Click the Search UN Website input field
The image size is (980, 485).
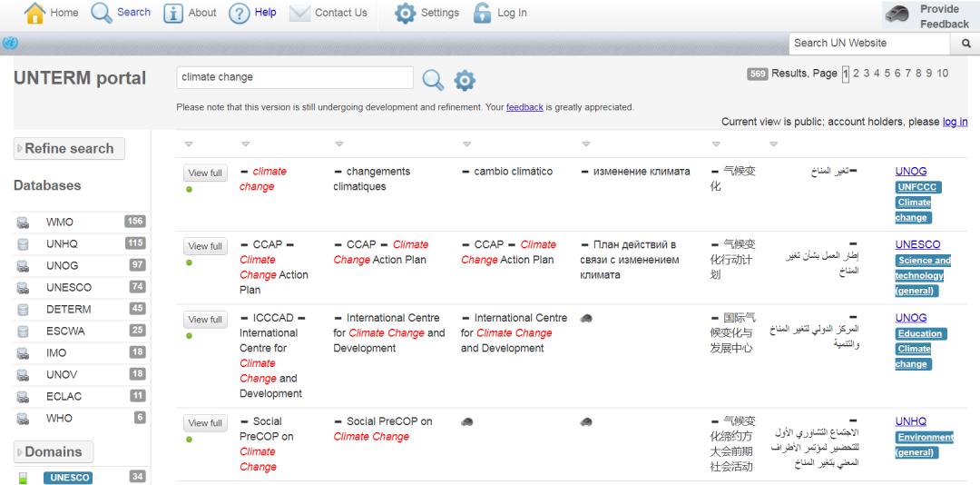click(x=869, y=44)
